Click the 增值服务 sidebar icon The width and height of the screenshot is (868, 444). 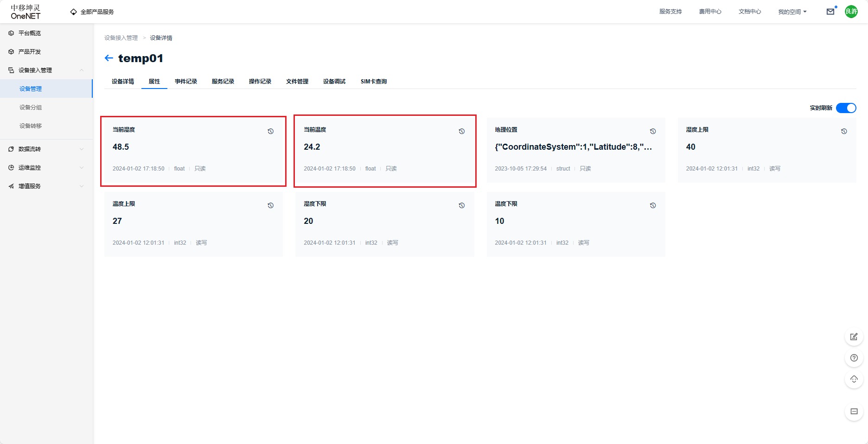[x=11, y=186]
